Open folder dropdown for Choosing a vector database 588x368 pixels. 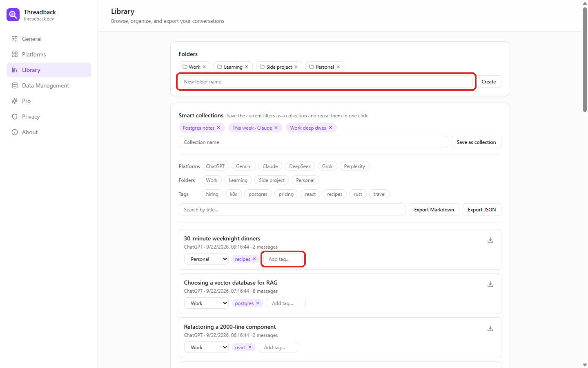[206, 303]
